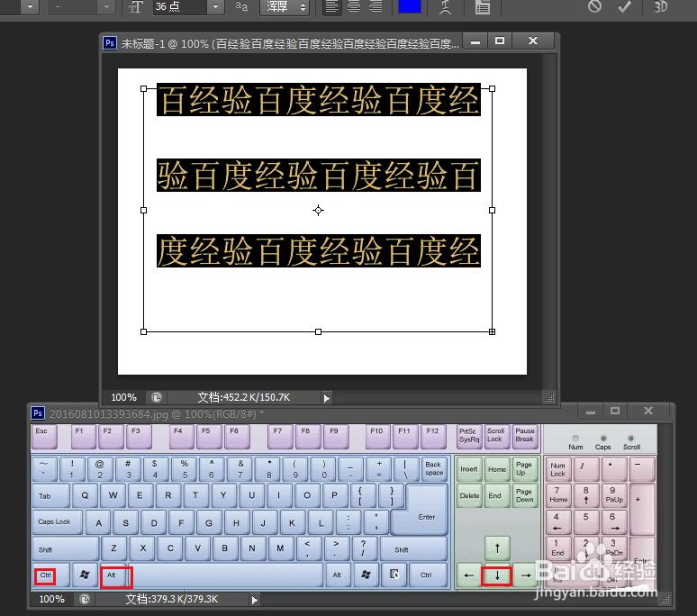
Task: Expand the 未标题-1 status bar arrow menu
Action: click(x=326, y=398)
